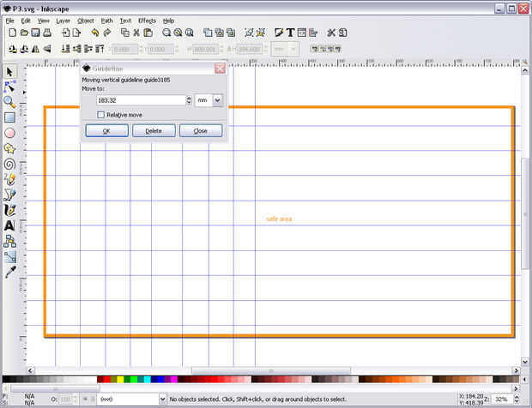Click the Paste clipboard icon
This screenshot has width=532, height=408.
148,33
